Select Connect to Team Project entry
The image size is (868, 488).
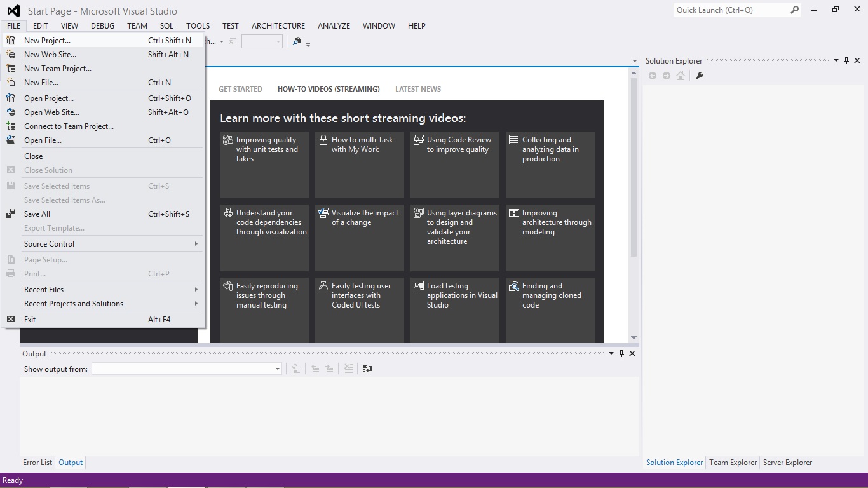coord(103,126)
